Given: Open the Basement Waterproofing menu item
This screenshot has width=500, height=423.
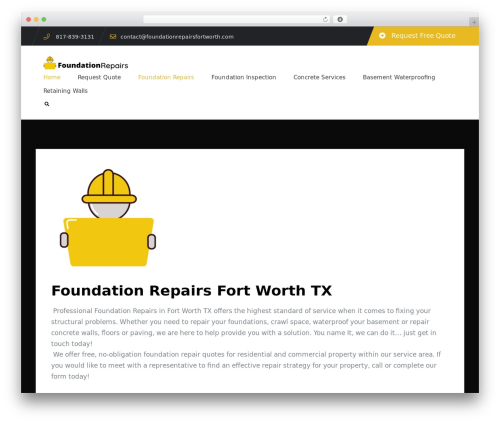Looking at the screenshot, I should click(x=399, y=77).
